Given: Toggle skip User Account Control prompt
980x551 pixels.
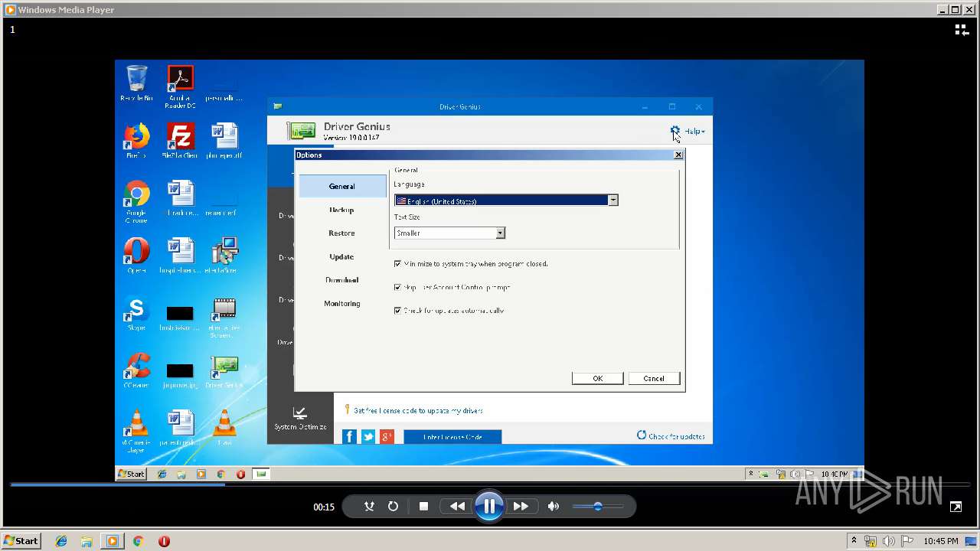Looking at the screenshot, I should pos(397,288).
